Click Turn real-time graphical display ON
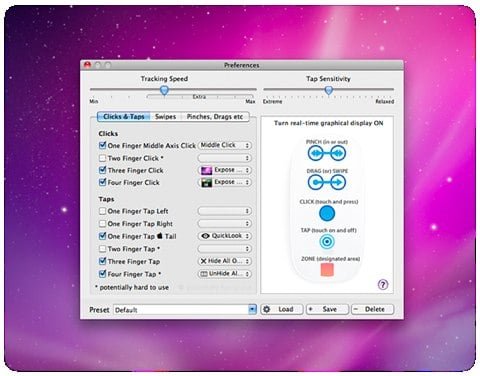The width and height of the screenshot is (480, 376). point(329,123)
